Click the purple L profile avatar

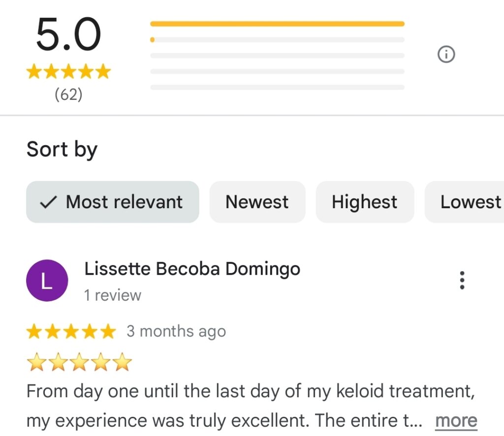pyautogui.click(x=47, y=280)
